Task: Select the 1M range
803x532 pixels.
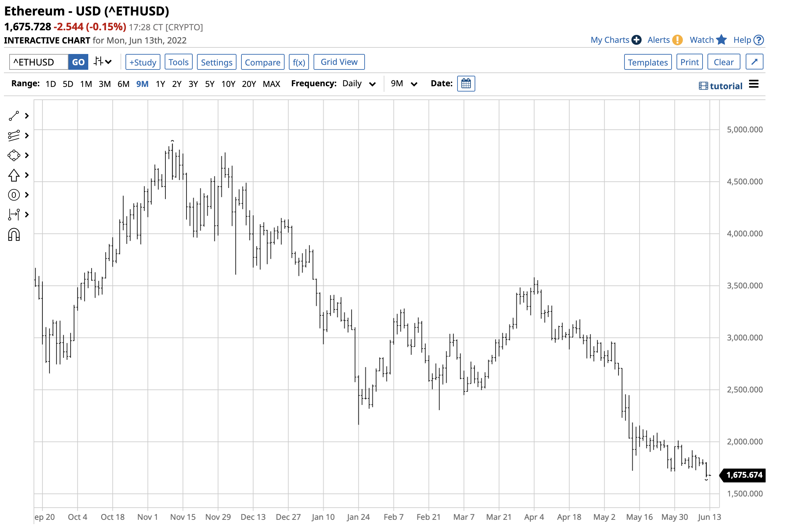Action: pyautogui.click(x=86, y=84)
